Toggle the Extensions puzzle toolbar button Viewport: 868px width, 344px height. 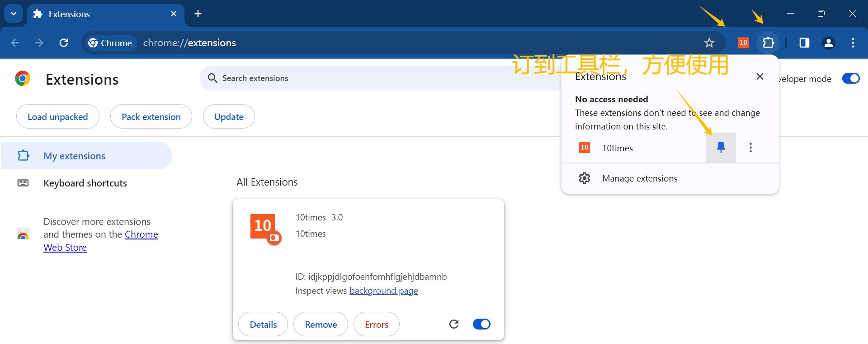tap(768, 43)
